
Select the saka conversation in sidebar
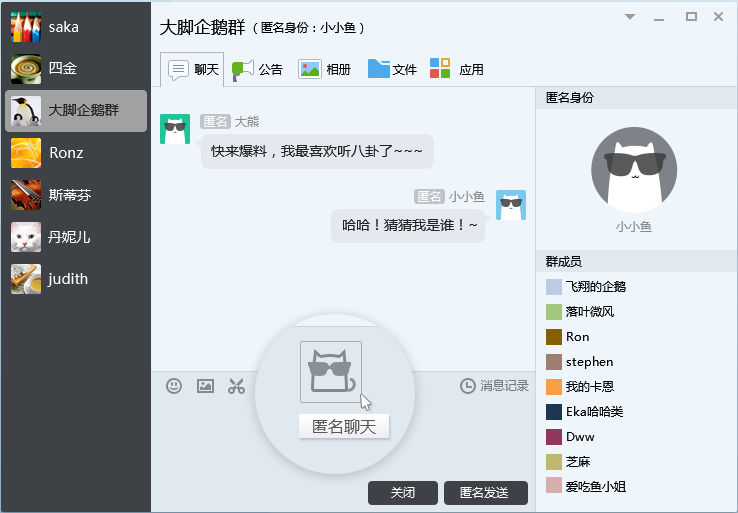(76, 27)
